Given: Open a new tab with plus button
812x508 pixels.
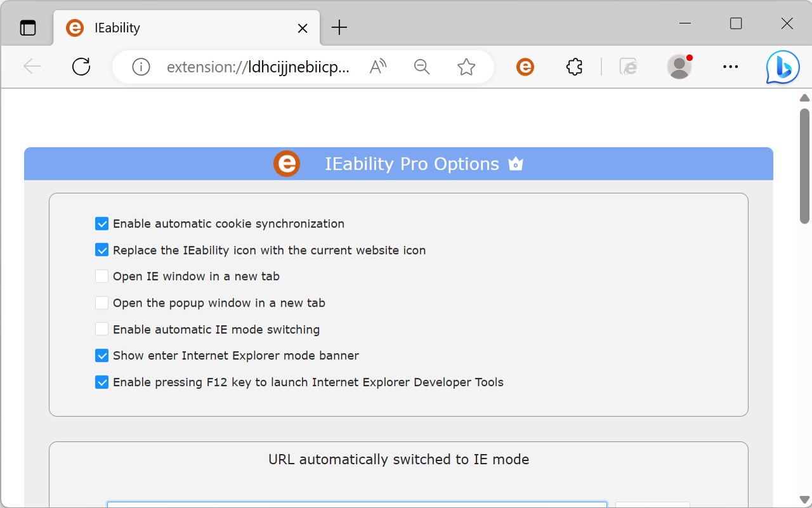Looking at the screenshot, I should coord(340,27).
